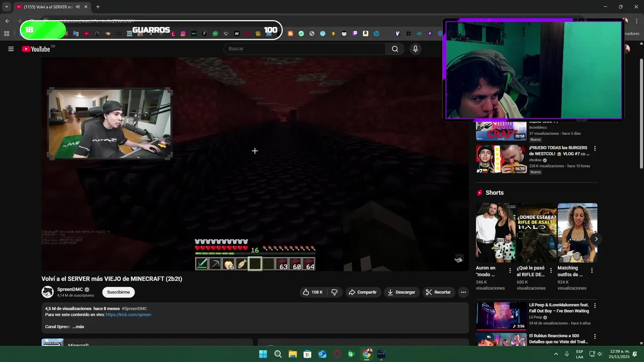This screenshot has width=644, height=362.
Task: Go back with the browser back arrow
Action: point(7,21)
